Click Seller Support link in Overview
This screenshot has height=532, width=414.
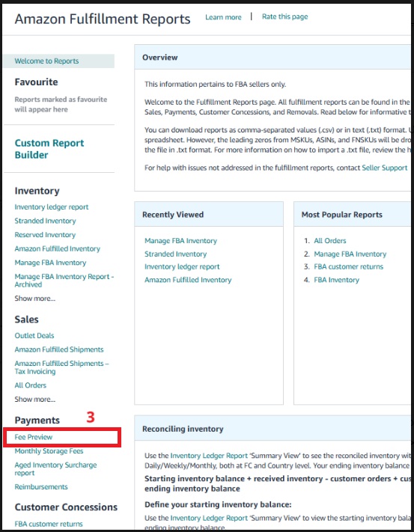(x=385, y=168)
